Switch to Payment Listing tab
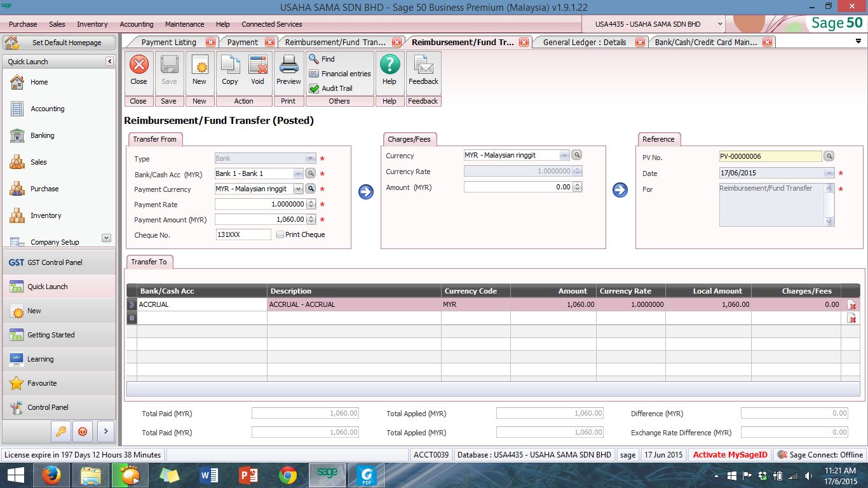The image size is (868, 488). click(x=169, y=42)
